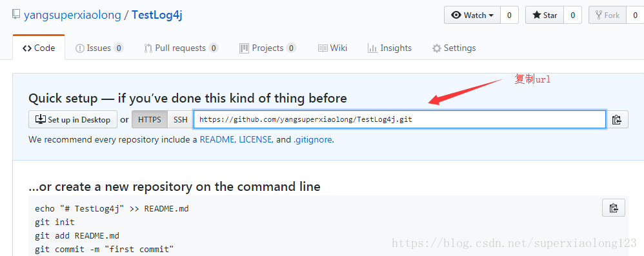Open the yangsuperxiaolong profile link
This screenshot has height=256, width=644.
[x=73, y=15]
